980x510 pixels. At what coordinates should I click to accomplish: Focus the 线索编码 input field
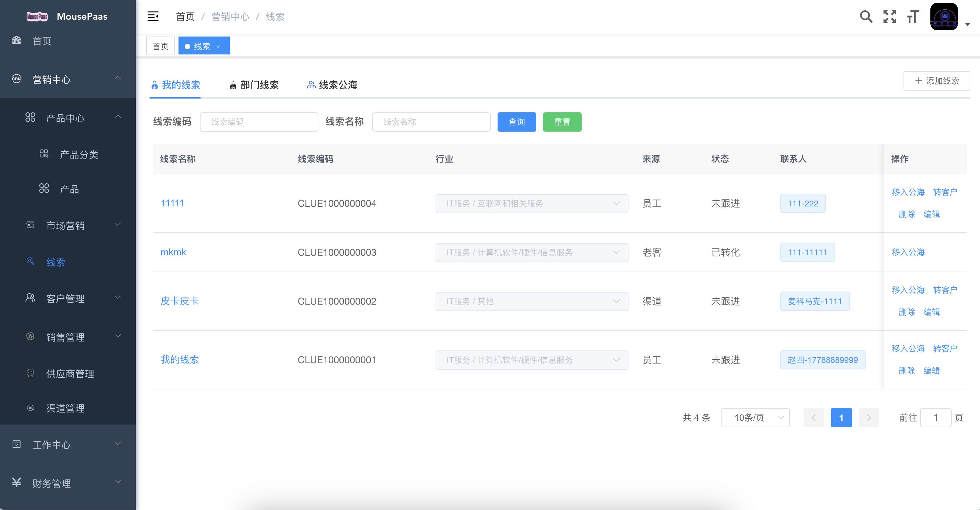[259, 122]
